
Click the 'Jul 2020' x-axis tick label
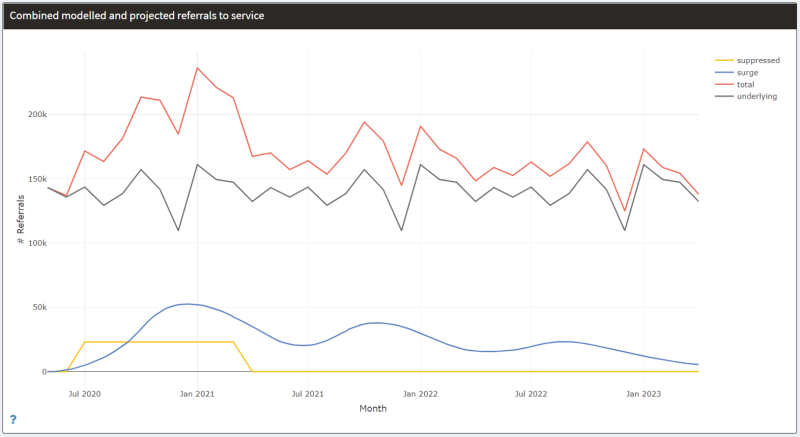[84, 393]
